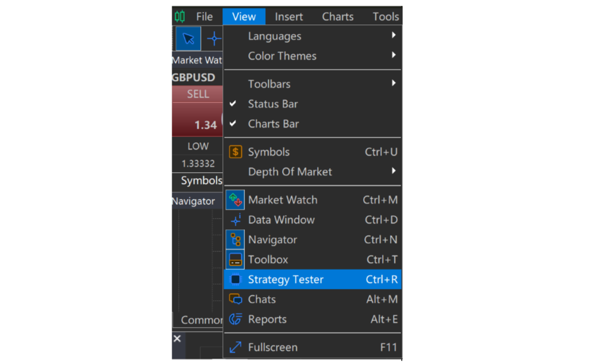Click the Chats speech bubble icon
This screenshot has height=364, width=592.
click(x=235, y=300)
